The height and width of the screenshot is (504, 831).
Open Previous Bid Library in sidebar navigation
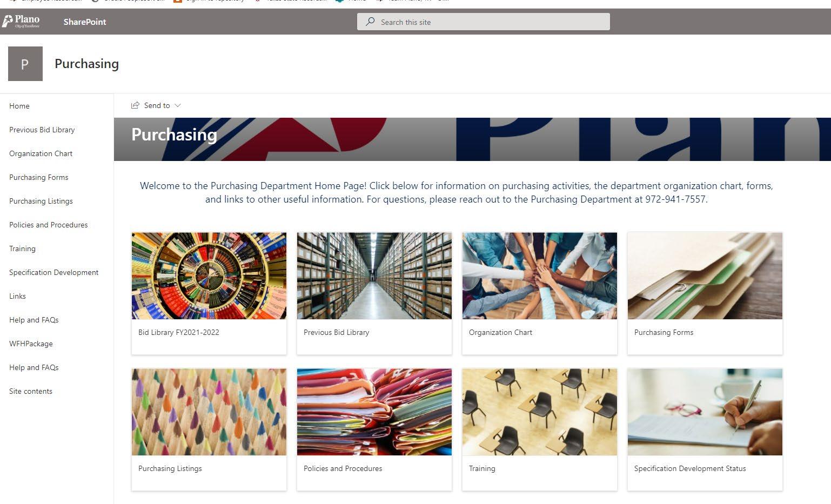(42, 130)
